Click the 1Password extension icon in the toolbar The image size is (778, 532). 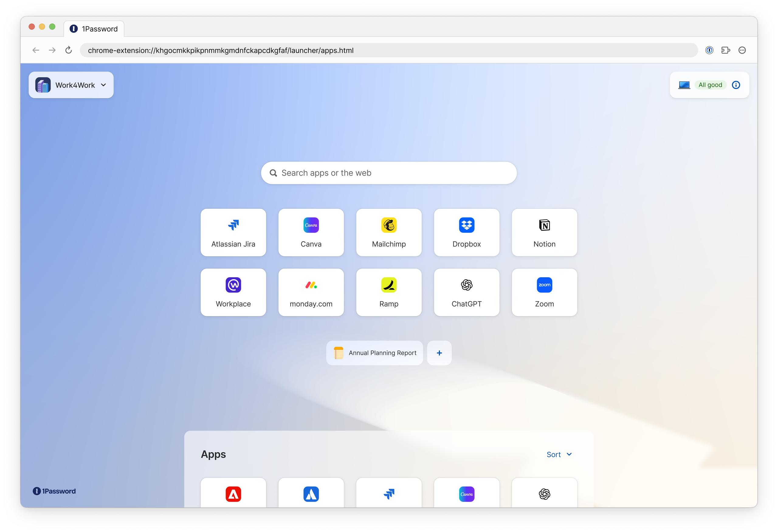(709, 50)
